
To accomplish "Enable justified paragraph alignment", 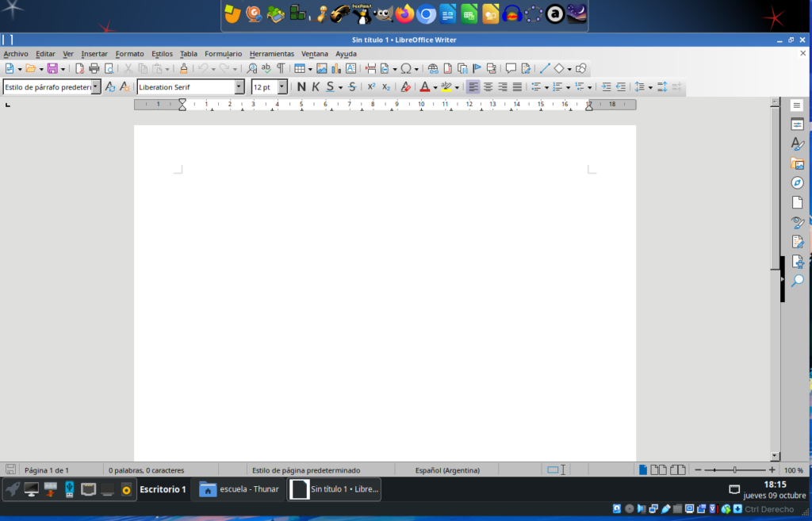I will coord(517,87).
